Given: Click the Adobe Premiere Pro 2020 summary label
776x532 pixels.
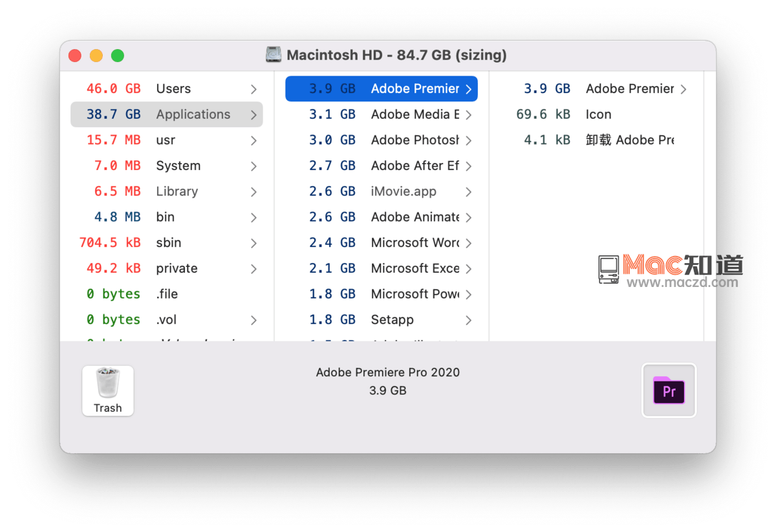Looking at the screenshot, I should 387,372.
